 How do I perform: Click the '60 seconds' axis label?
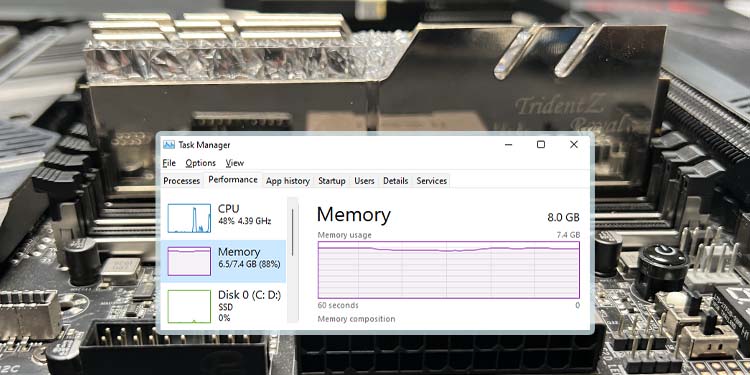click(338, 305)
